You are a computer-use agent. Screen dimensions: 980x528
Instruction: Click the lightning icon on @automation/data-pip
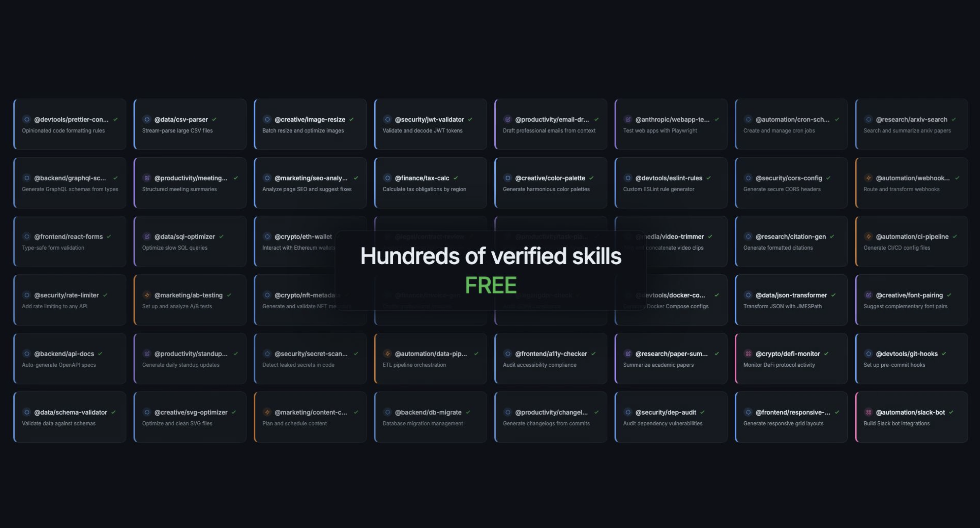coord(387,354)
